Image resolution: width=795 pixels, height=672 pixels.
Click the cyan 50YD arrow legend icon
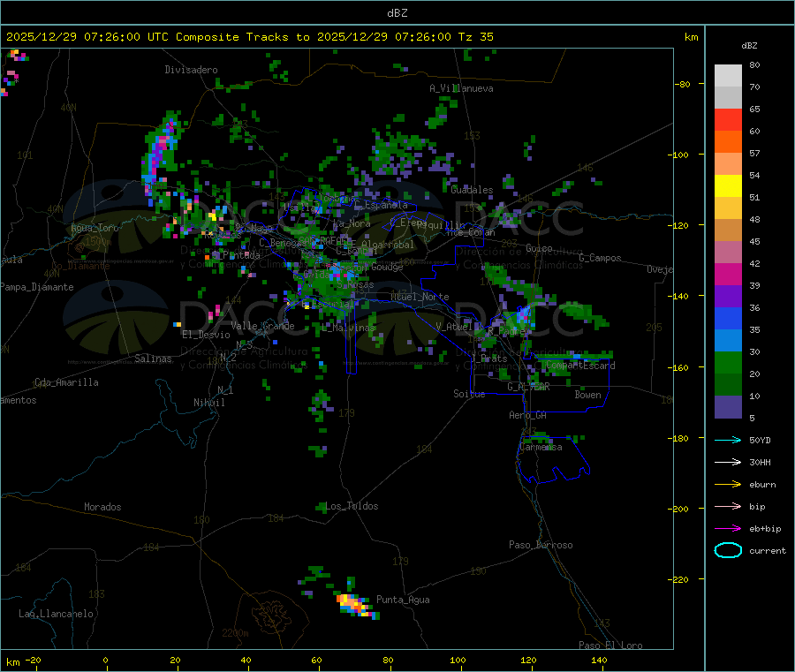[x=728, y=440]
